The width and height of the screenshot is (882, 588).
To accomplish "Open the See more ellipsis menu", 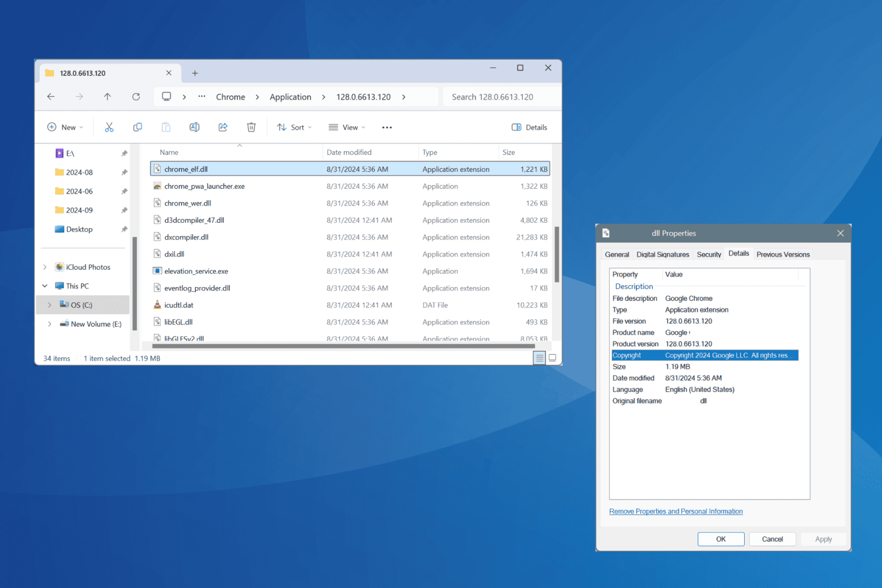I will 387,127.
